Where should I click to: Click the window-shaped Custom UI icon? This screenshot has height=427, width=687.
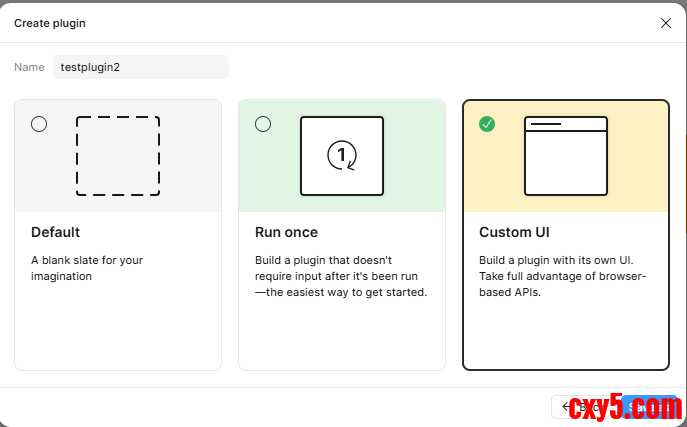click(566, 156)
